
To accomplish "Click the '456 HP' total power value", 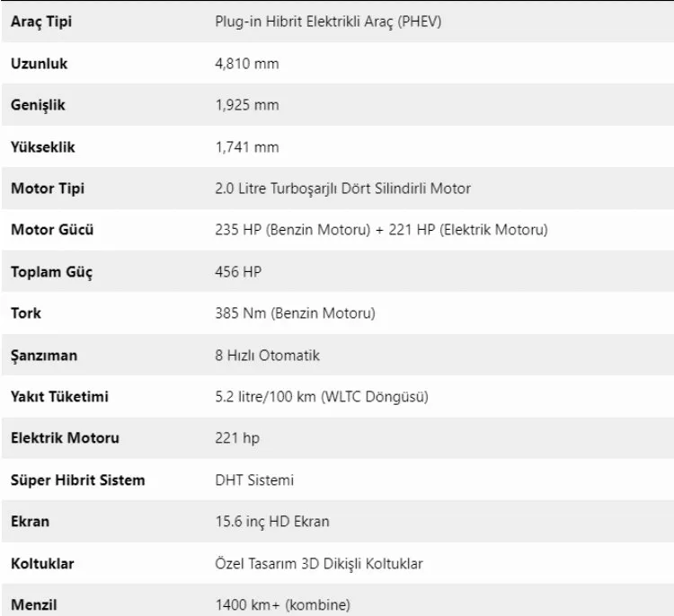I will pyautogui.click(x=233, y=272).
